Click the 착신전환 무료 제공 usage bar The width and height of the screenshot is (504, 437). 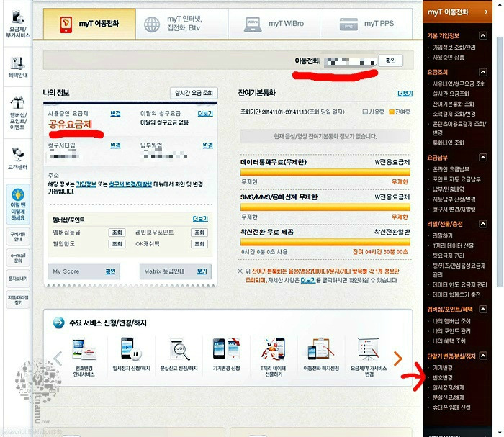pos(325,243)
